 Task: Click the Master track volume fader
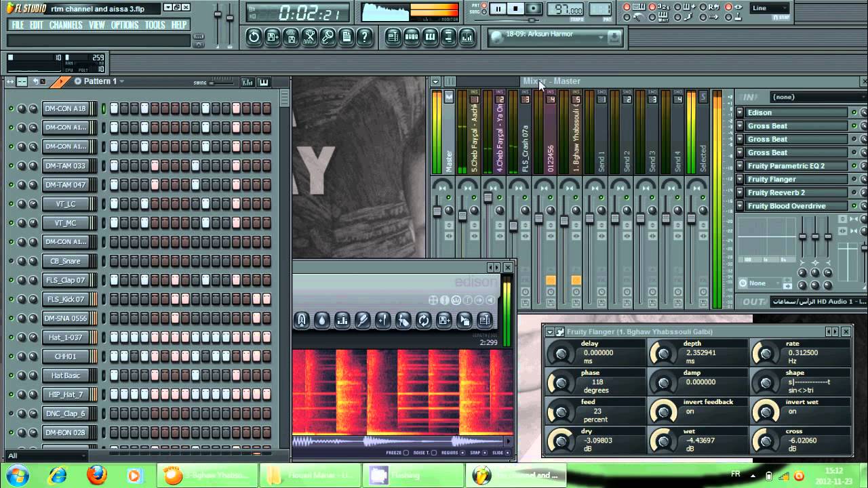(437, 212)
